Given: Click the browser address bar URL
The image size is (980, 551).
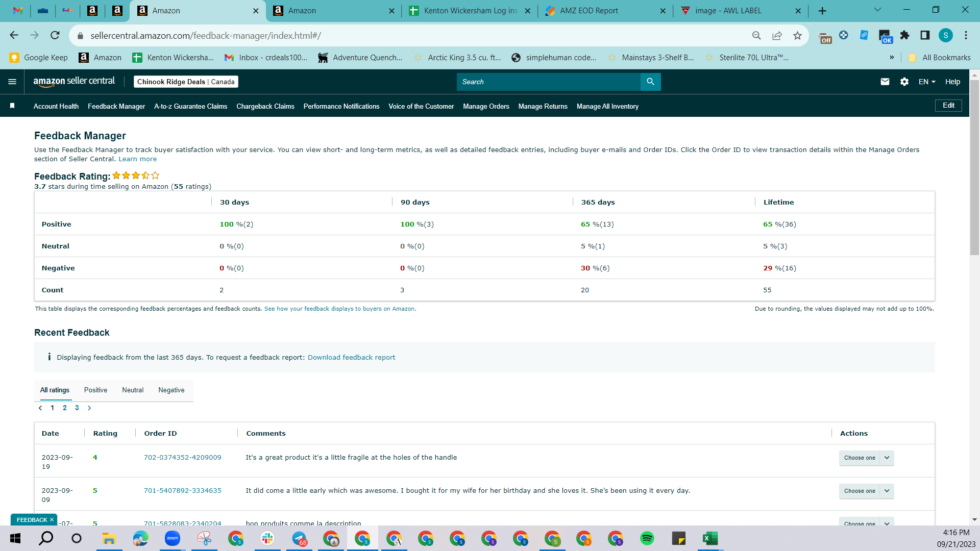Looking at the screenshot, I should click(206, 36).
